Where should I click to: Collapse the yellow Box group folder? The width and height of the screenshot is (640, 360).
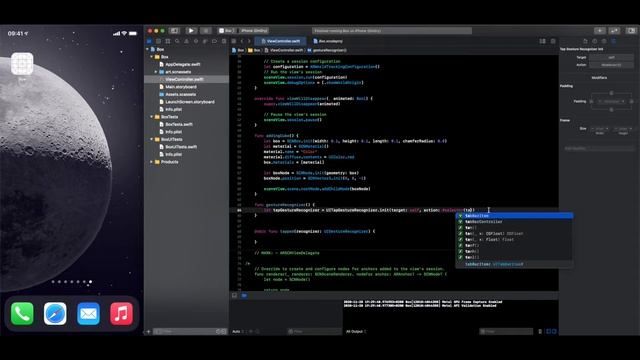pos(152,57)
